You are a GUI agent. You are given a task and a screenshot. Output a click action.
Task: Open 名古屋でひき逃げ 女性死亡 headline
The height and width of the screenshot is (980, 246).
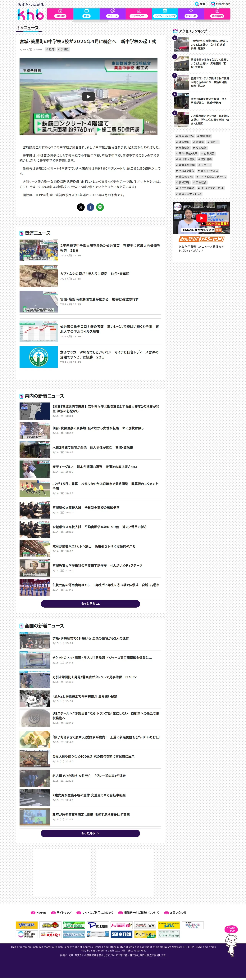89,776
